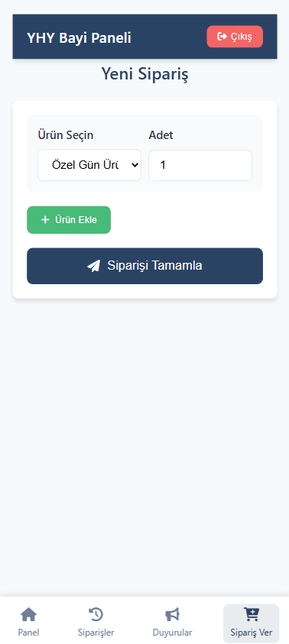Click the YHY Bayi Paneli header title
The height and width of the screenshot is (644, 289).
79,37
